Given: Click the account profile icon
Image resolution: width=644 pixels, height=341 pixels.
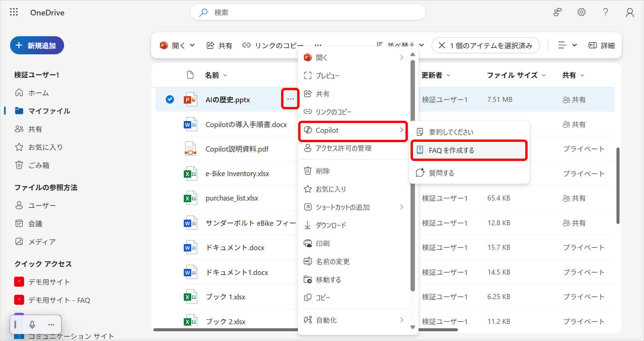Looking at the screenshot, I should click(x=630, y=12).
